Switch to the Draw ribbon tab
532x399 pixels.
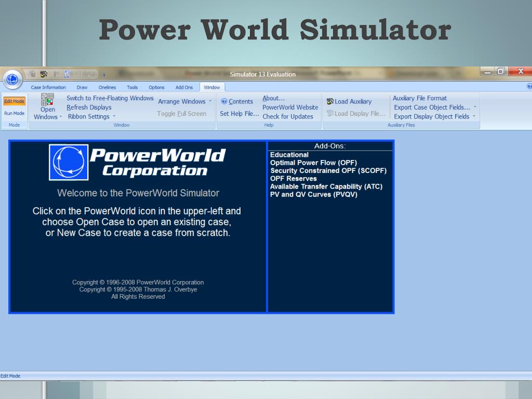point(82,87)
